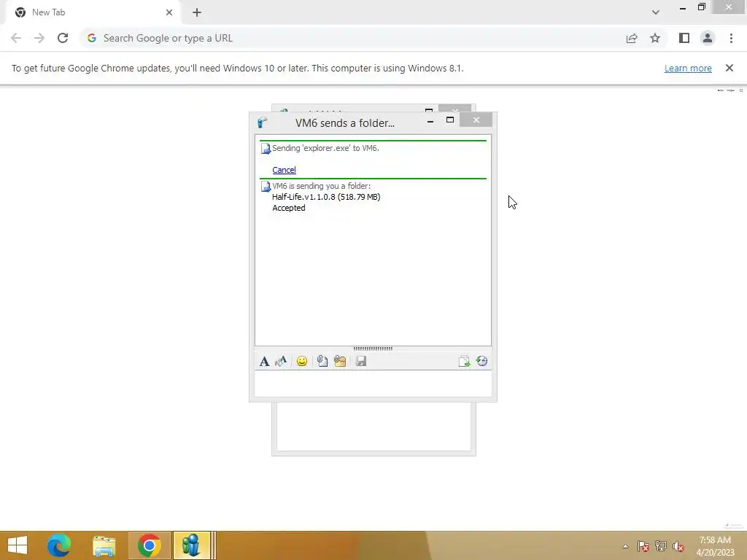Close the New Tab in Chrome
747x560 pixels.
tap(169, 12)
